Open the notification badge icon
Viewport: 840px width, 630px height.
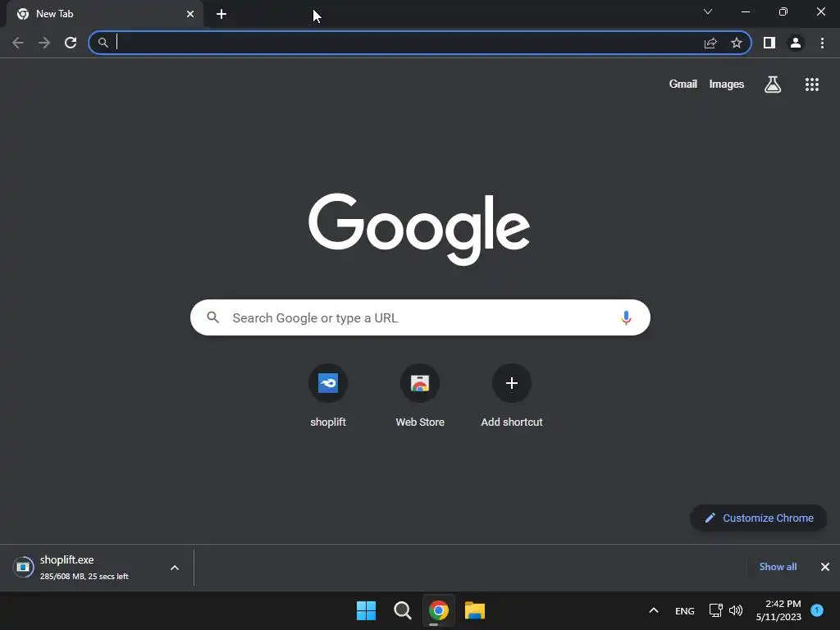click(817, 610)
